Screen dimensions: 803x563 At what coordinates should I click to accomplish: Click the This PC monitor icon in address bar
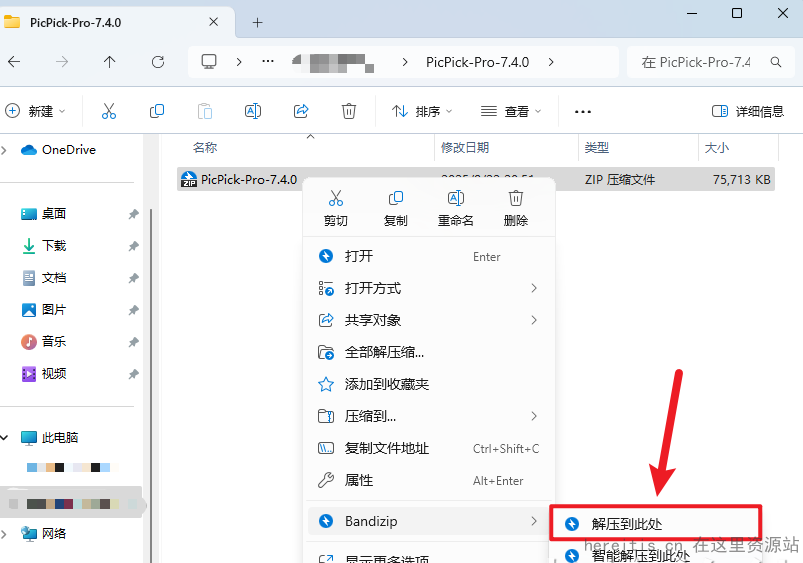click(x=209, y=62)
